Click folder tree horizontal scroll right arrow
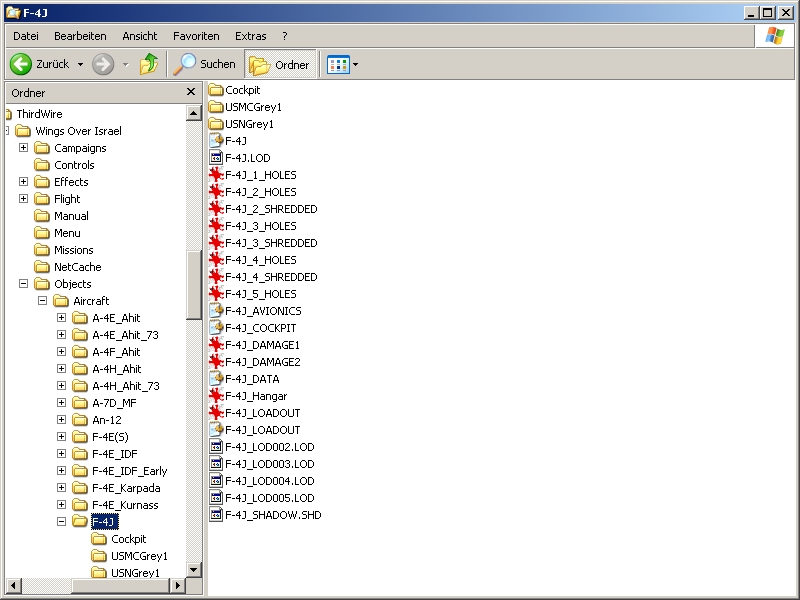Viewport: 800px width, 600px height. click(x=177, y=586)
